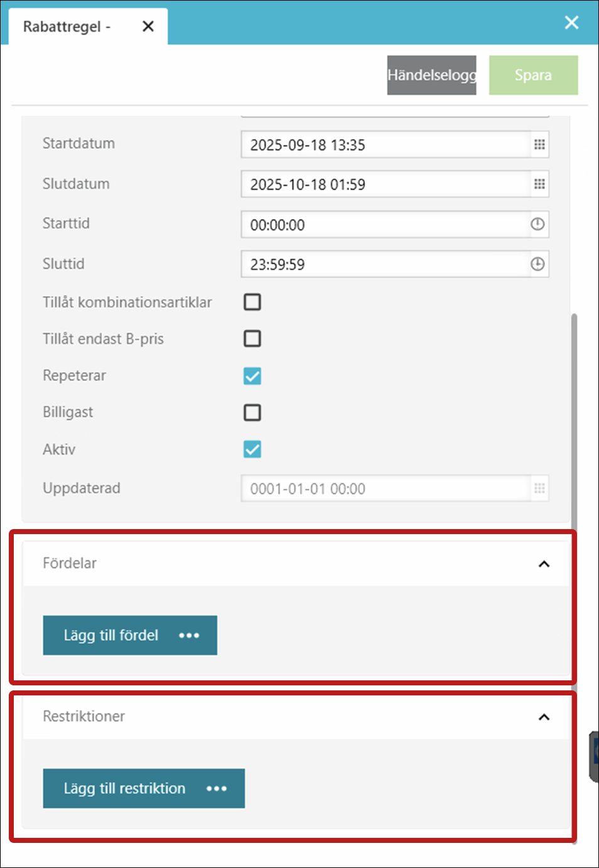The height and width of the screenshot is (868, 599).
Task: Click the Sluttid clock icon
Action: (537, 264)
